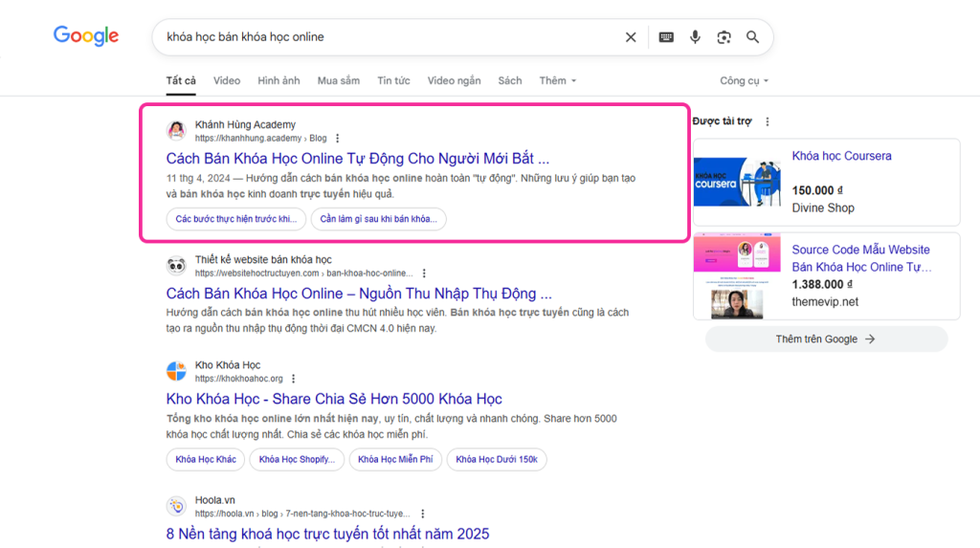Open the Khóa học Coursera sponsored link
The height and width of the screenshot is (548, 980).
[841, 156]
